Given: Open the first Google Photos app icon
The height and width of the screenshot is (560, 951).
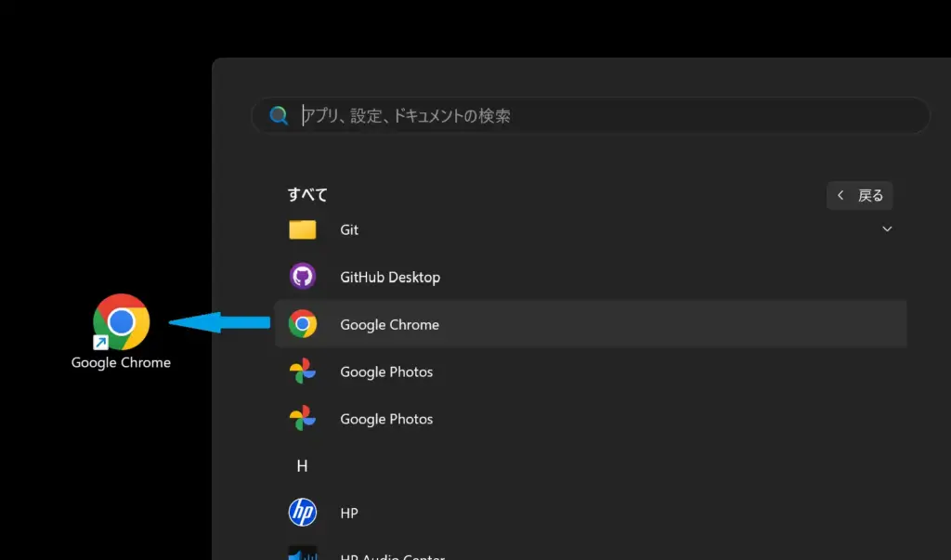Looking at the screenshot, I should pos(302,371).
